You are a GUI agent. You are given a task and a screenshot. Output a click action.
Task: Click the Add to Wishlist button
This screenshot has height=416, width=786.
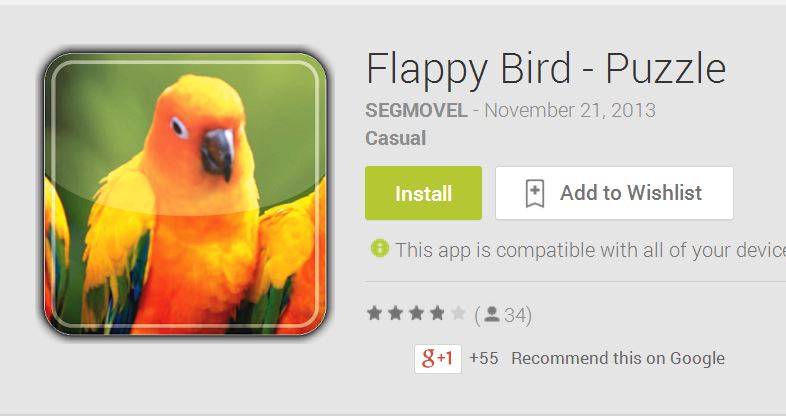click(614, 193)
